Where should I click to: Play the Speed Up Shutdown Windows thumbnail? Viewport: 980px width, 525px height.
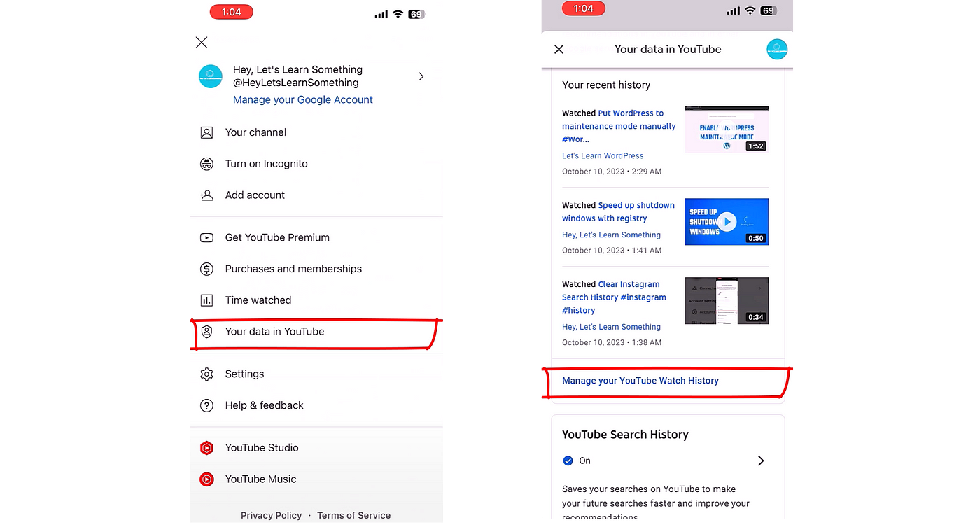pos(727,221)
